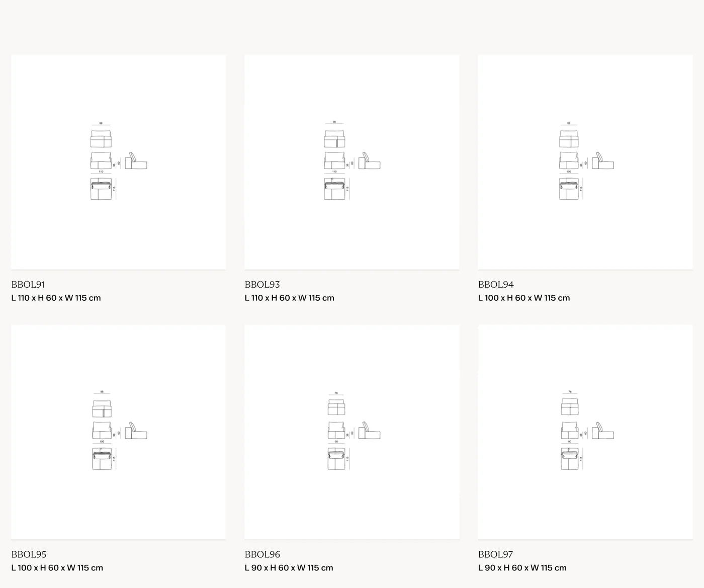Open the BBOL91 technical drawing thumbnail
The width and height of the screenshot is (704, 588).
tap(119, 162)
